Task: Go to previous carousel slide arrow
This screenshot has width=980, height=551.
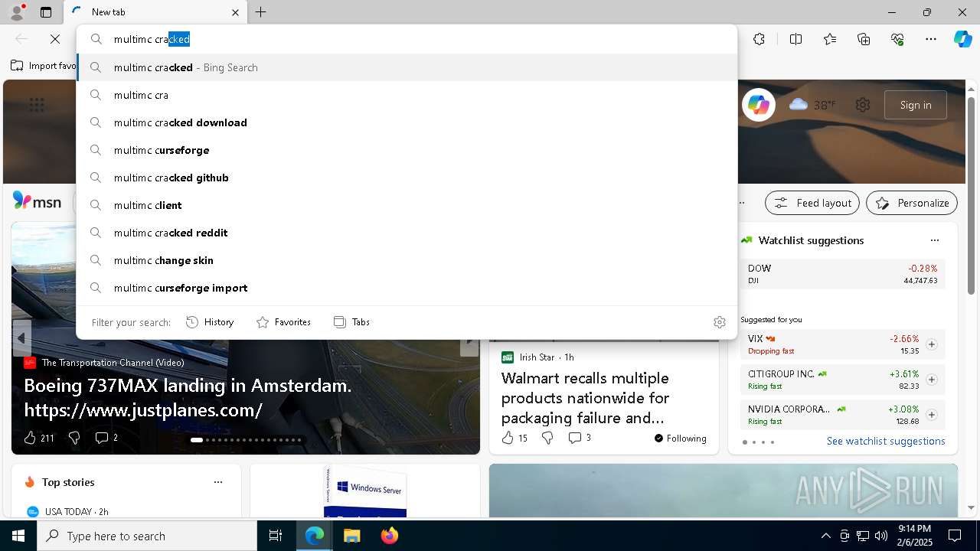Action: [x=21, y=338]
